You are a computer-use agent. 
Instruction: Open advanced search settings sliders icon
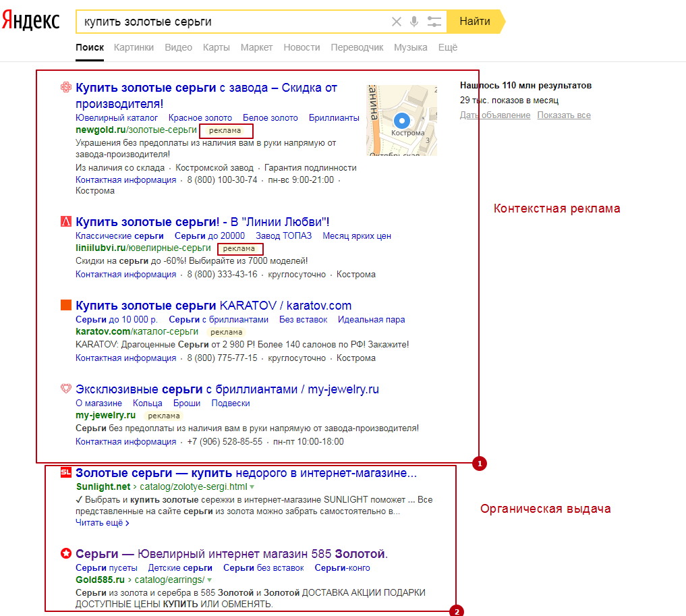click(x=434, y=22)
